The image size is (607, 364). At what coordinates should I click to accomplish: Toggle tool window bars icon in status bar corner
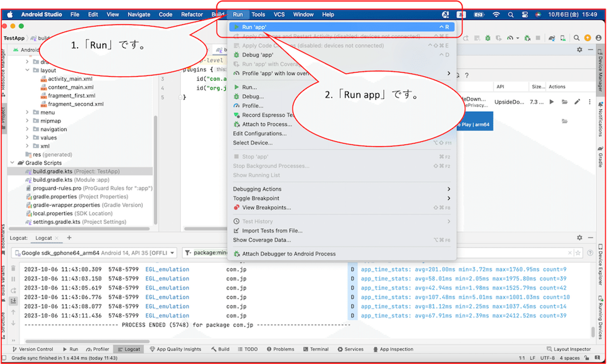tap(4, 358)
